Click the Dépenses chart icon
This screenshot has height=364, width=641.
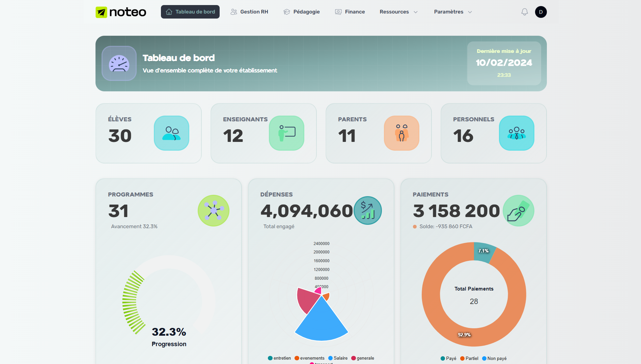pos(367,211)
